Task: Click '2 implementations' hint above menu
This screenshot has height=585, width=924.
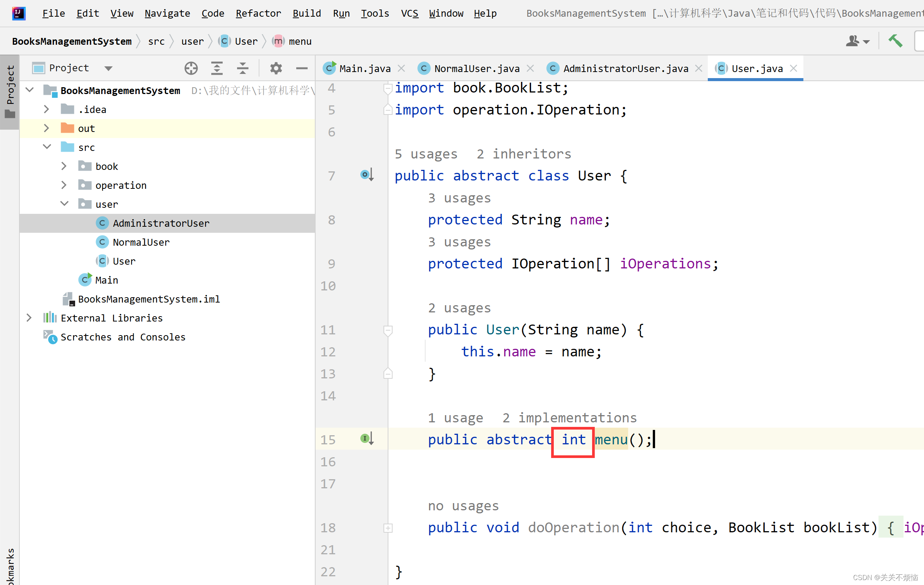Action: [569, 418]
